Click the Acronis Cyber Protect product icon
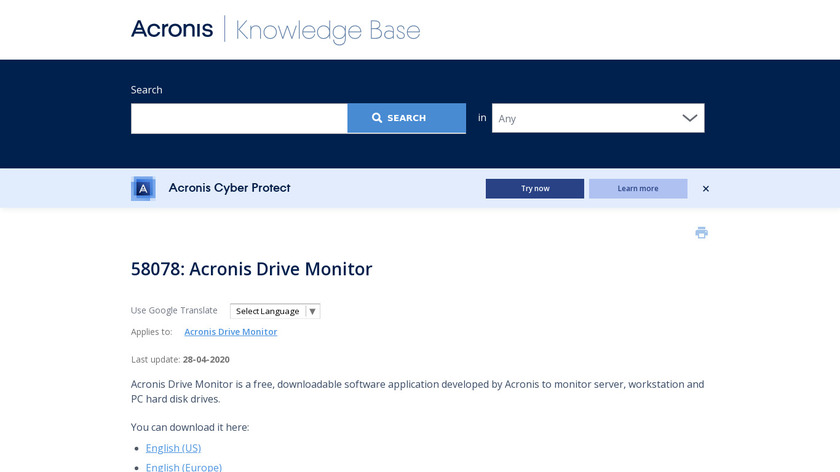 pos(143,188)
